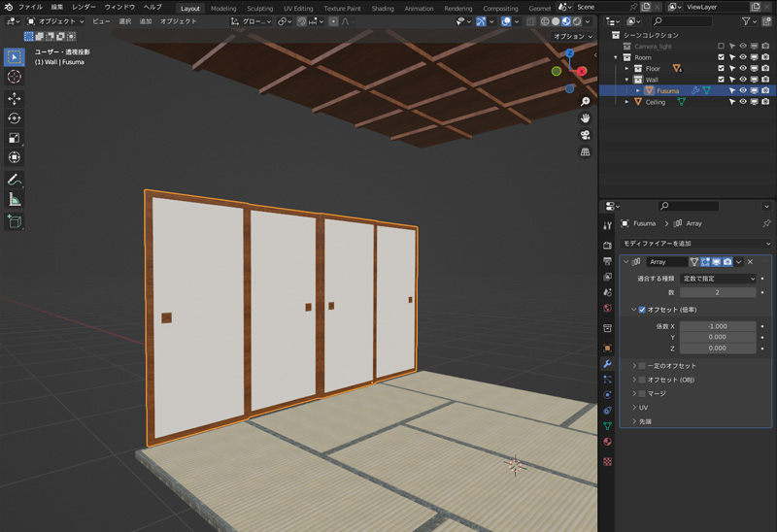Open the 適合する種類 dropdown
The image size is (777, 532).
718,279
